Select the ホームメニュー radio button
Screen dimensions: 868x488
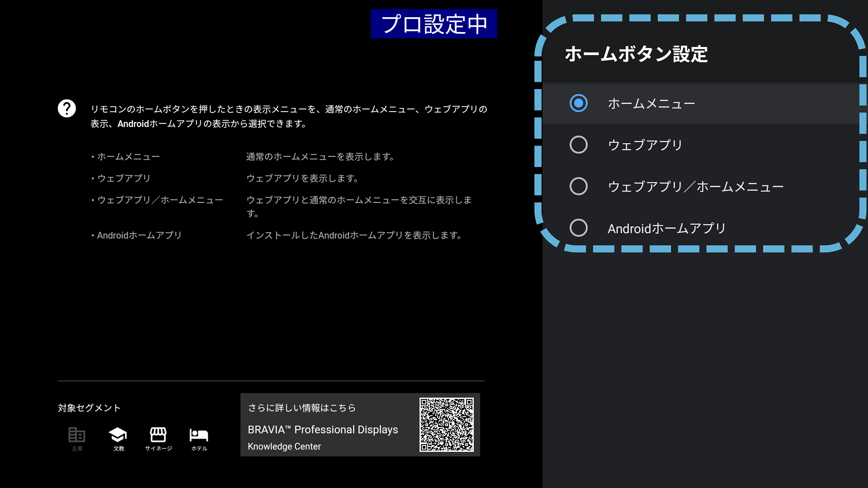click(578, 103)
